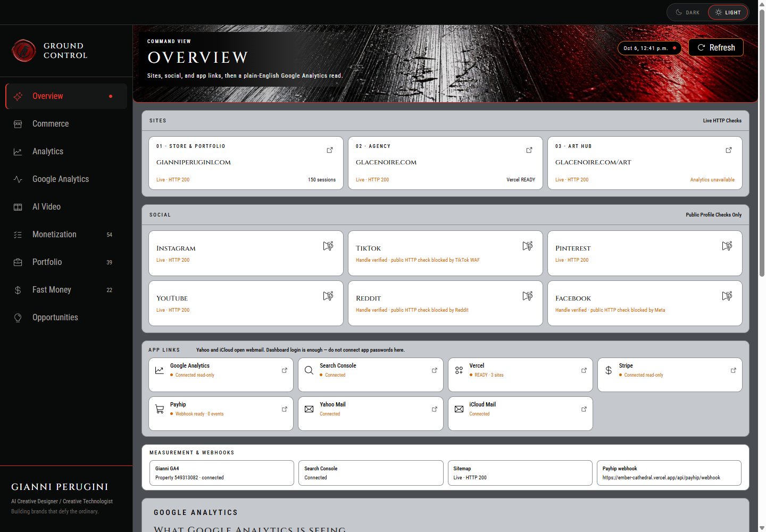Image resolution: width=766 pixels, height=532 pixels.
Task: Open the iCloud Mail external link arrow
Action: point(584,409)
